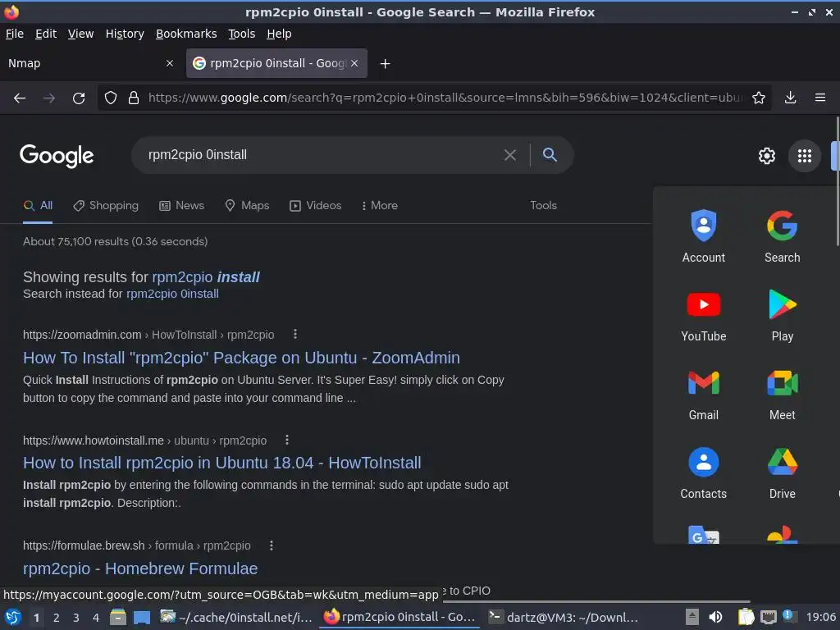The image size is (840, 630).
Task: Close the rpm2cpio 0install tab
Action: coord(354,63)
